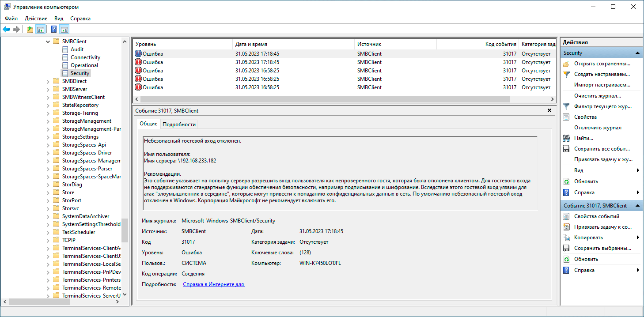Switch to the Подробности tab

click(x=179, y=125)
